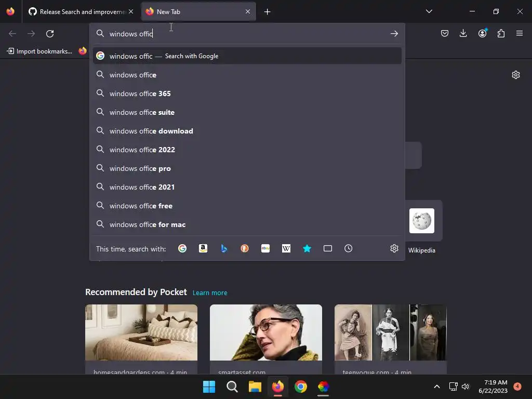This screenshot has height=399, width=532.
Task: Open the notification badge showing 4
Action: tap(517, 387)
